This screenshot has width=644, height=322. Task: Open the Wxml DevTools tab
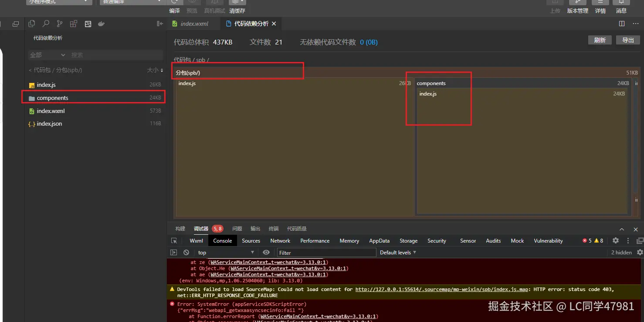197,240
